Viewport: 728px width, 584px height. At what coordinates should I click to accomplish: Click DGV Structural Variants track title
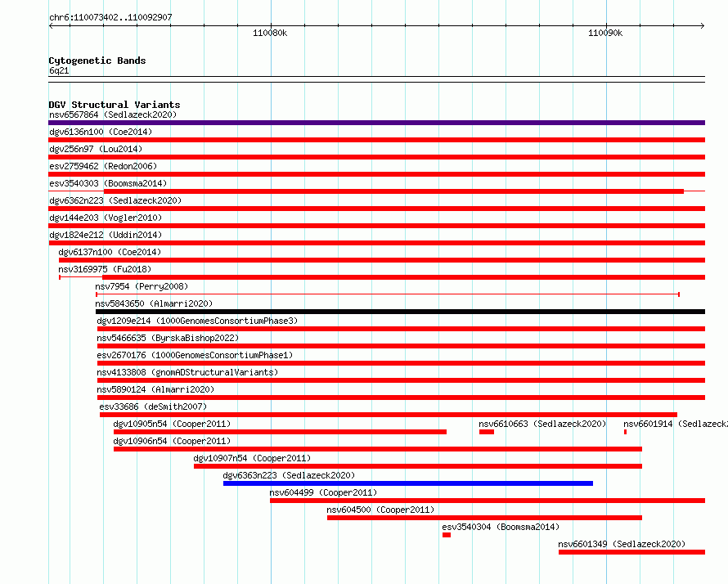click(115, 105)
